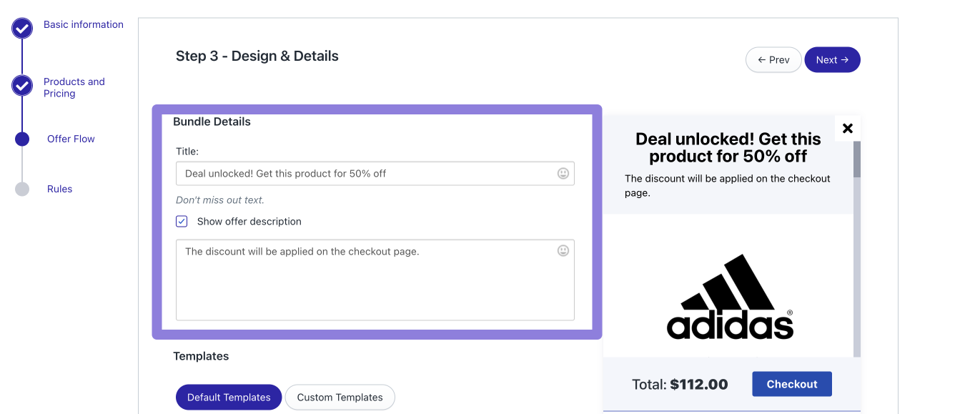The width and height of the screenshot is (980, 414).
Task: Click the Rules step circle
Action: point(22,189)
